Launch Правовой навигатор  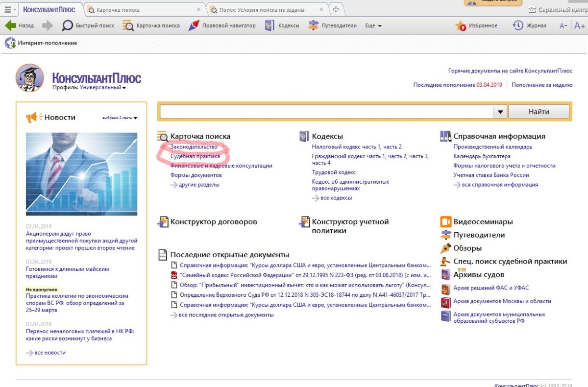tap(221, 25)
